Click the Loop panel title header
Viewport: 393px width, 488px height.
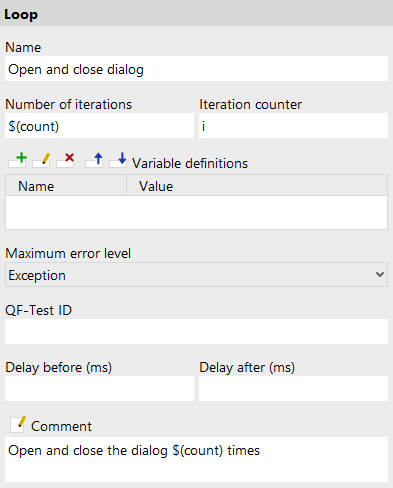196,13
